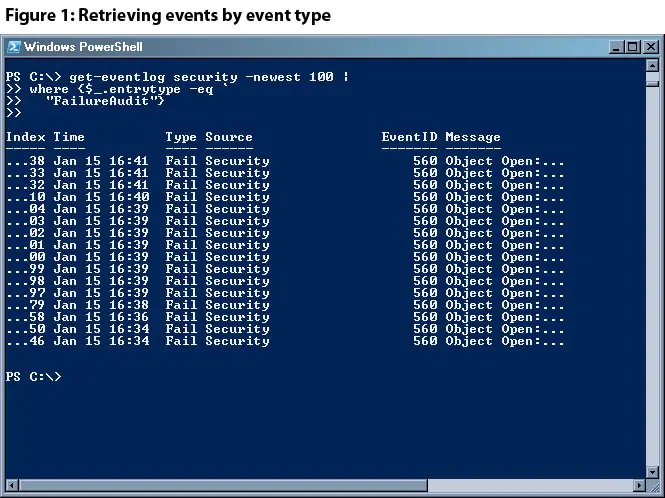The width and height of the screenshot is (665, 498).
Task: Minimize the Windows PowerShell window
Action: [616, 47]
